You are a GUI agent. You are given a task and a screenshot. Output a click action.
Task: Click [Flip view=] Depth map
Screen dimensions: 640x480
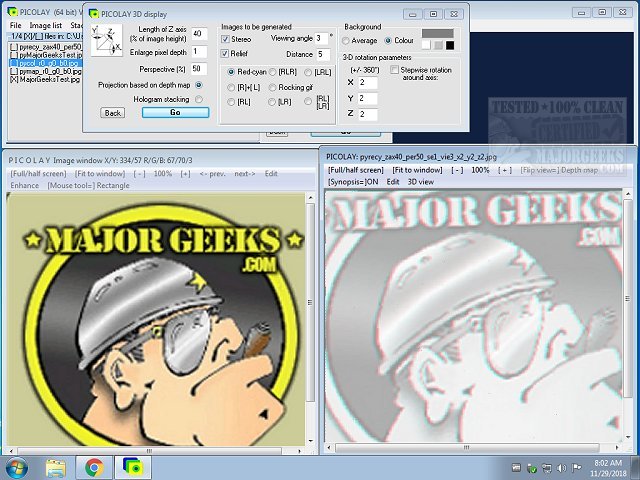[559, 170]
